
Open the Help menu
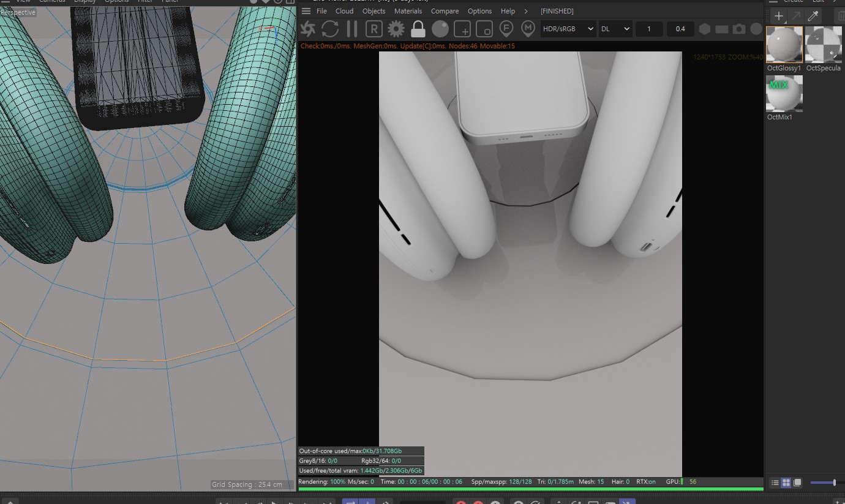pos(508,11)
